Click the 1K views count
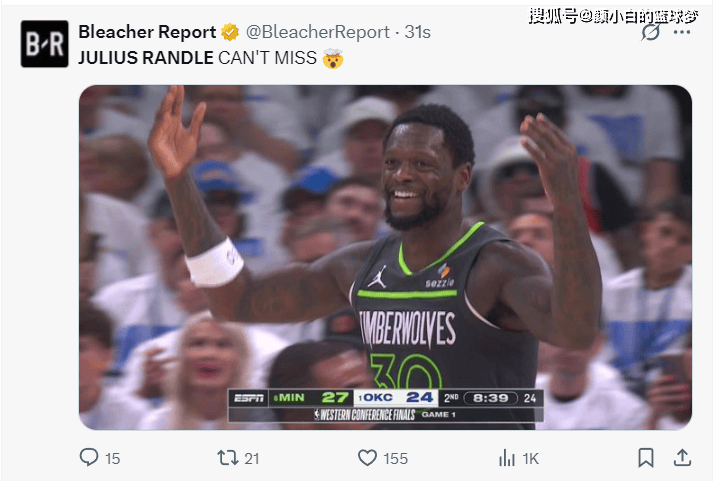The height and width of the screenshot is (481, 713). (530, 459)
